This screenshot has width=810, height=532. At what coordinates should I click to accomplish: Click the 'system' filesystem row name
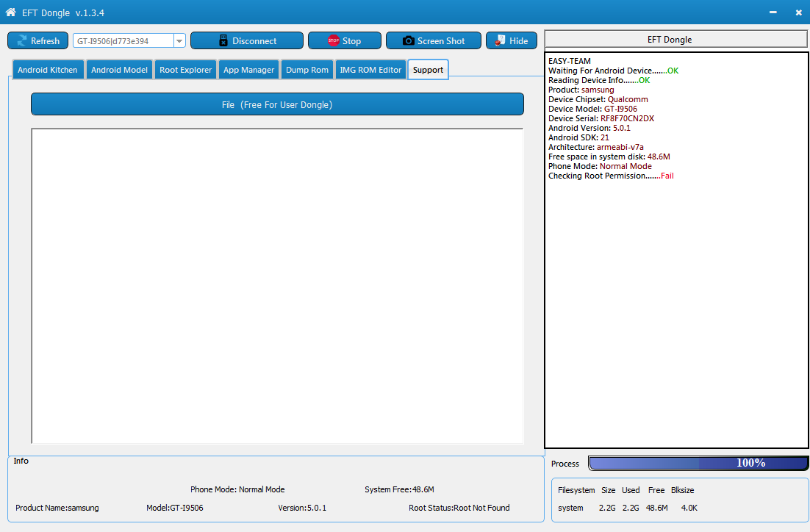click(x=571, y=508)
